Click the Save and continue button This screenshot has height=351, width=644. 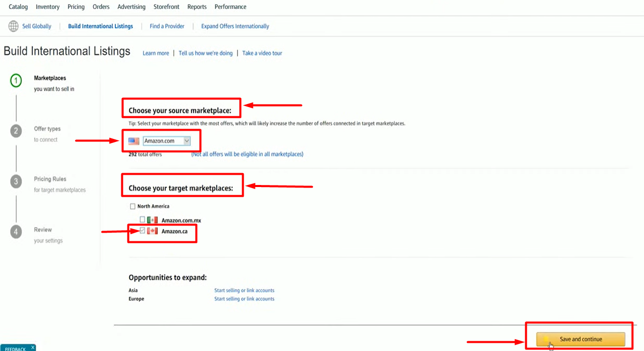click(581, 339)
